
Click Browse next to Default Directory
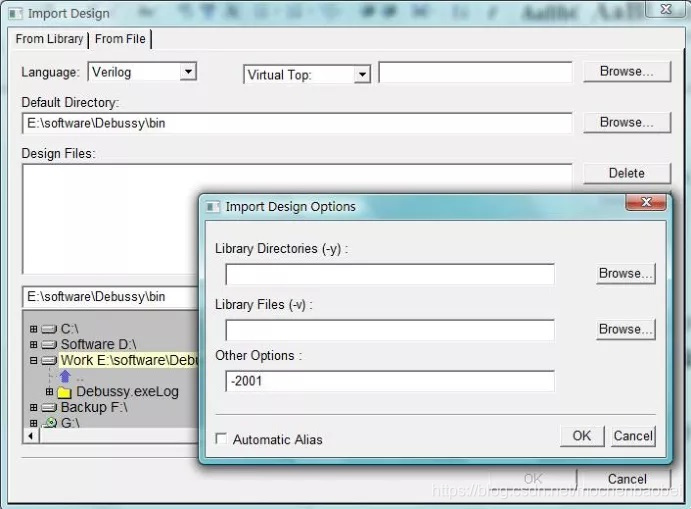(x=626, y=123)
